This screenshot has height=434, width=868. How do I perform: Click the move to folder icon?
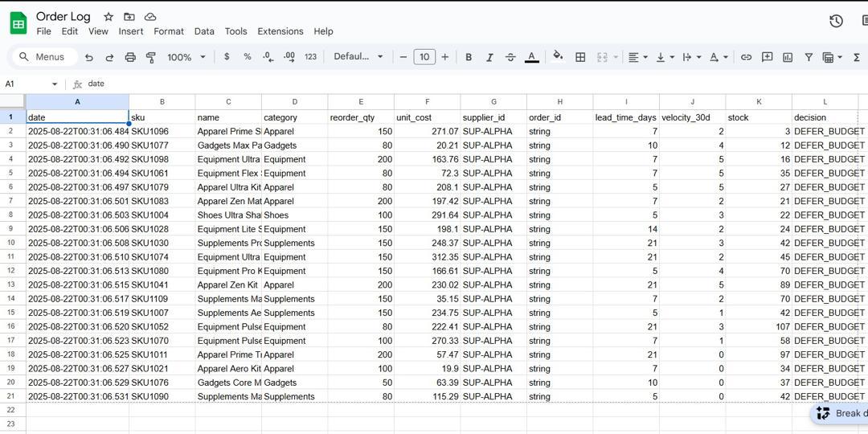pyautogui.click(x=129, y=17)
